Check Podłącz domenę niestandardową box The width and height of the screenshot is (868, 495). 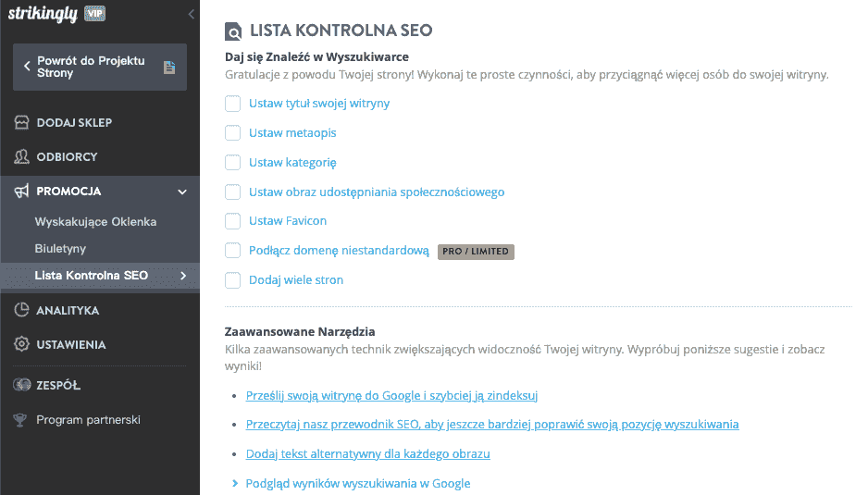click(x=232, y=250)
